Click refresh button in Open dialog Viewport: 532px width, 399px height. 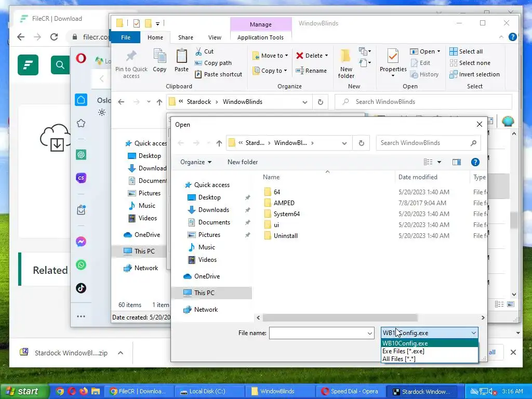[362, 143]
